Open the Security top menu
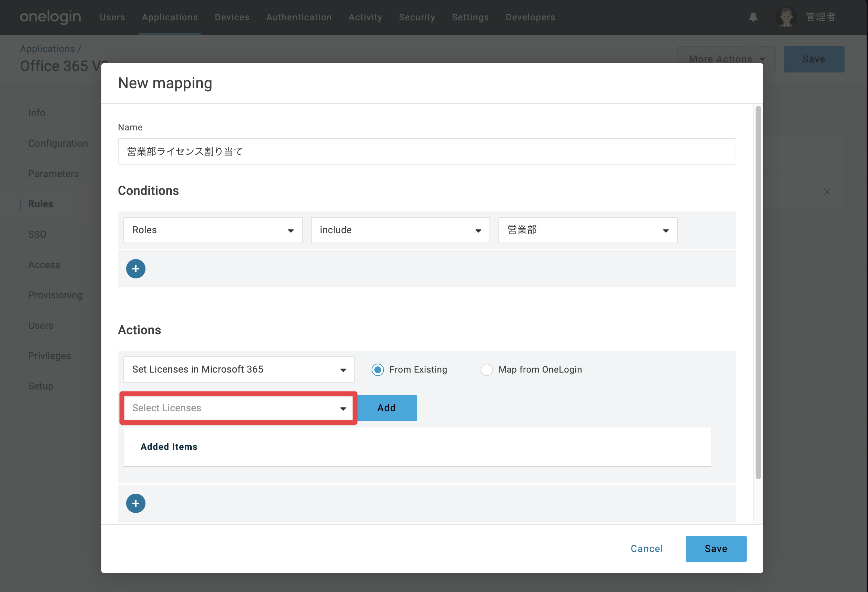 click(417, 17)
